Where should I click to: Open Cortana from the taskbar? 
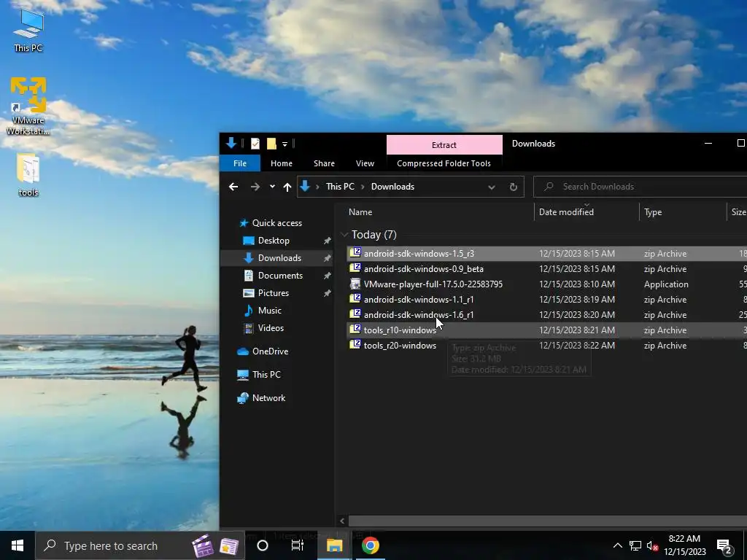tap(263, 545)
